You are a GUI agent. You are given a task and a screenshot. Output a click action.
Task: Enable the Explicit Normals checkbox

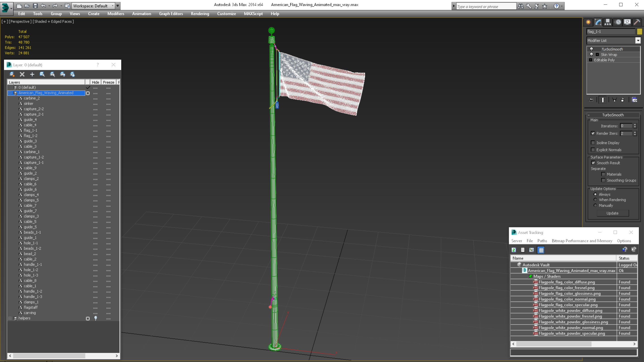(x=593, y=150)
